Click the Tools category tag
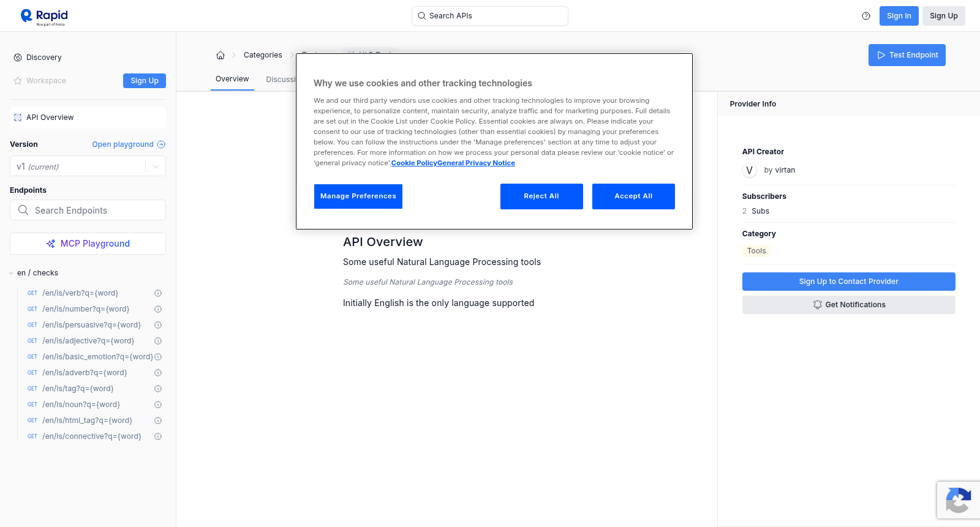Image resolution: width=980 pixels, height=527 pixels. [756, 251]
